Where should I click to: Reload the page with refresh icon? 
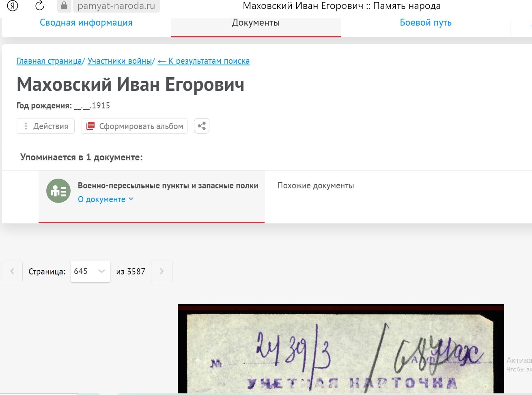[39, 6]
